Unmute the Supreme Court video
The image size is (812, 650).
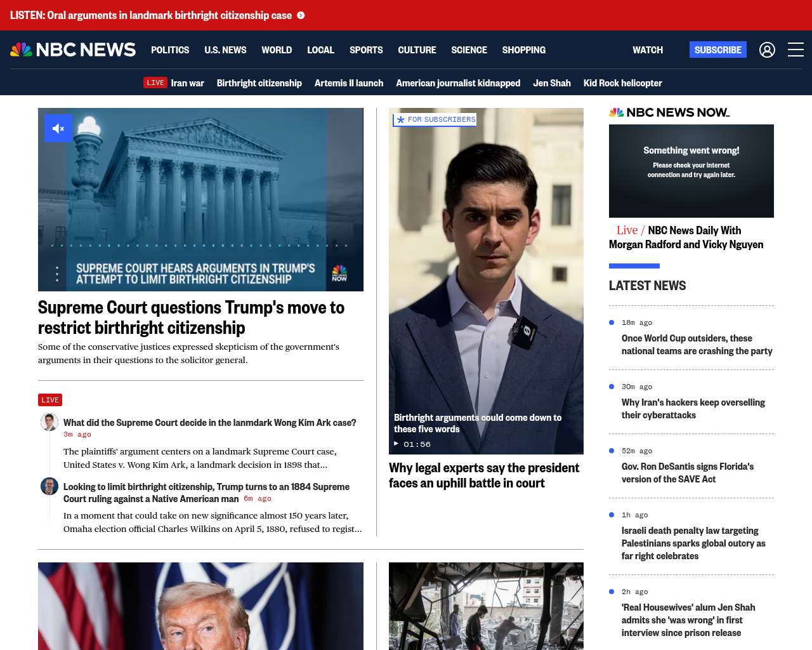(58, 128)
